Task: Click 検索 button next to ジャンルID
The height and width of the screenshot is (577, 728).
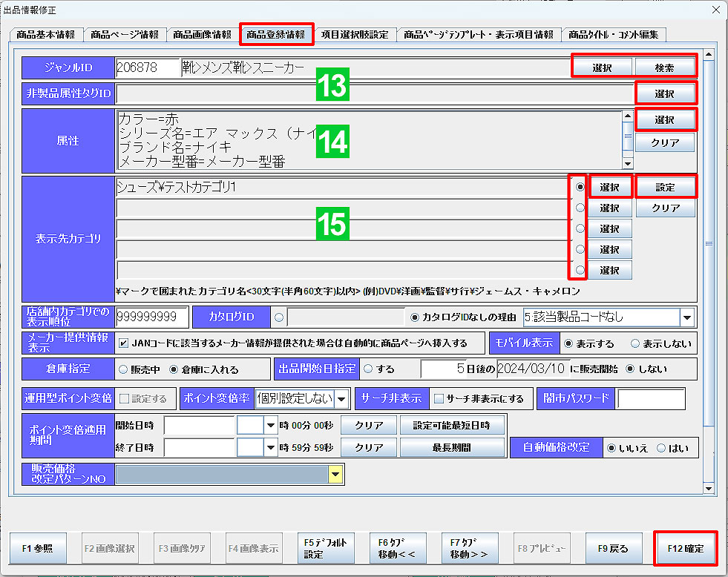Action: pyautogui.click(x=666, y=67)
